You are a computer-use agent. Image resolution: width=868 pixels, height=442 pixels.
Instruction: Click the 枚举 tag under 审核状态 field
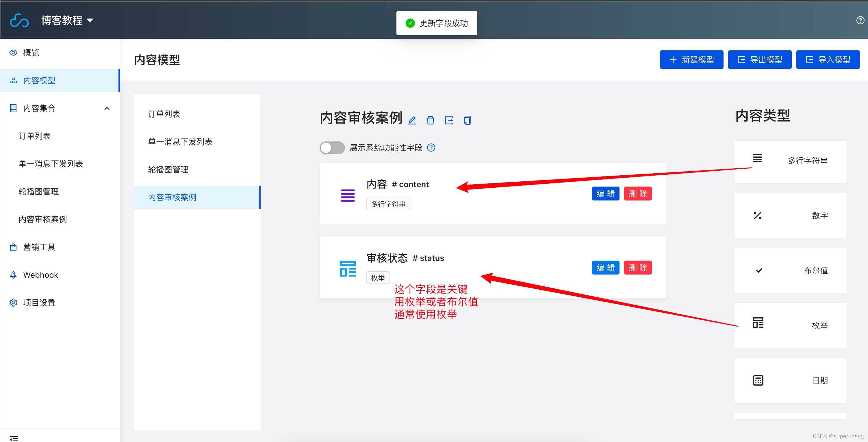pyautogui.click(x=378, y=278)
